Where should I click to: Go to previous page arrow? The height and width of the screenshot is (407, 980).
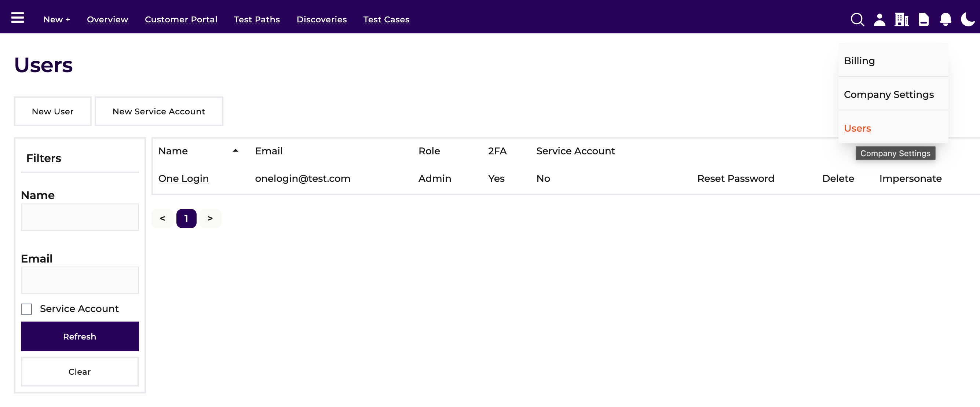pos(162,218)
